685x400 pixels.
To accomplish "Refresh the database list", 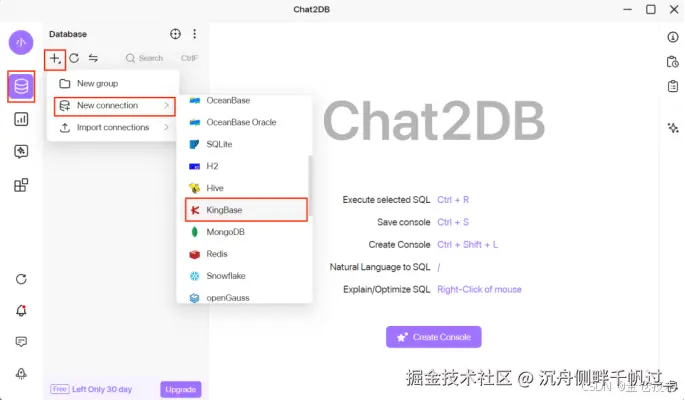I will [74, 58].
